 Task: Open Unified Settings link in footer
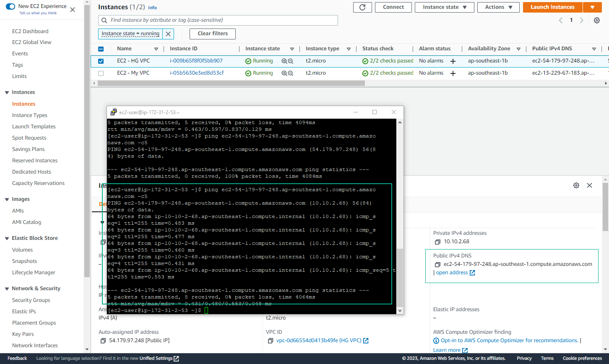159,359
